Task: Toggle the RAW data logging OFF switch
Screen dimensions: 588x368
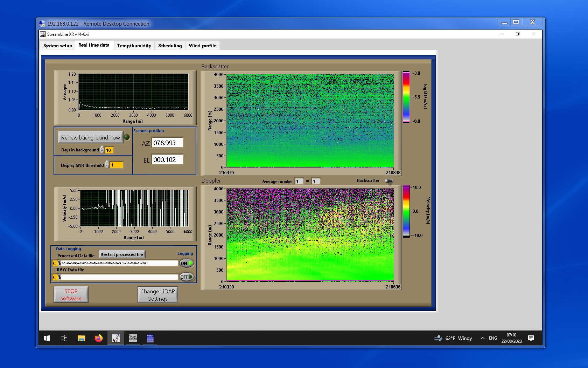Action: [187, 277]
